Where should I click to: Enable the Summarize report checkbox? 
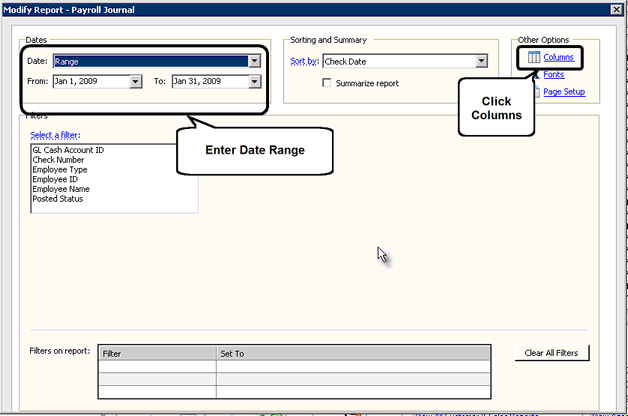point(327,83)
